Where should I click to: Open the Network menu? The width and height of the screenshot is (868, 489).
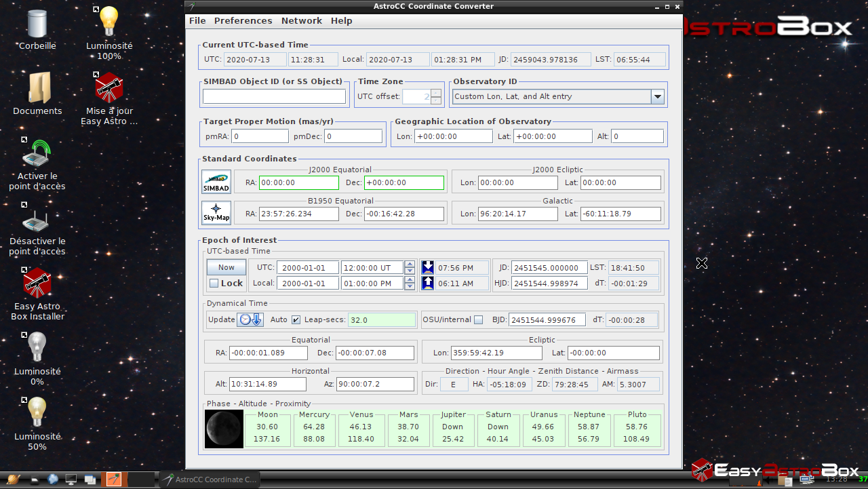[302, 21]
